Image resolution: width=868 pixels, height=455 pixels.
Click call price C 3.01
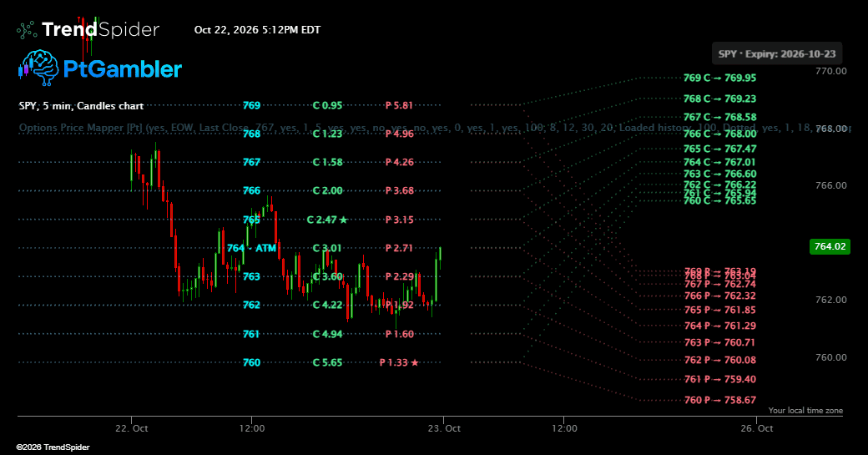tap(327, 248)
